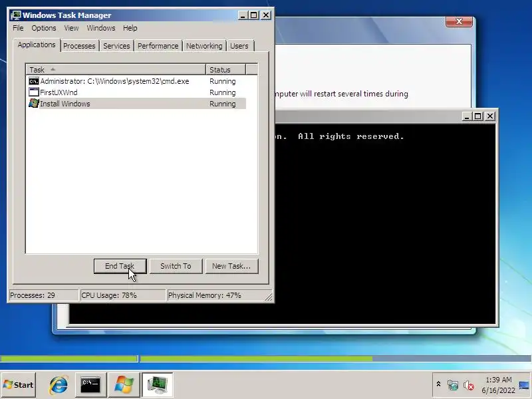Click the Switch To button

click(176, 266)
